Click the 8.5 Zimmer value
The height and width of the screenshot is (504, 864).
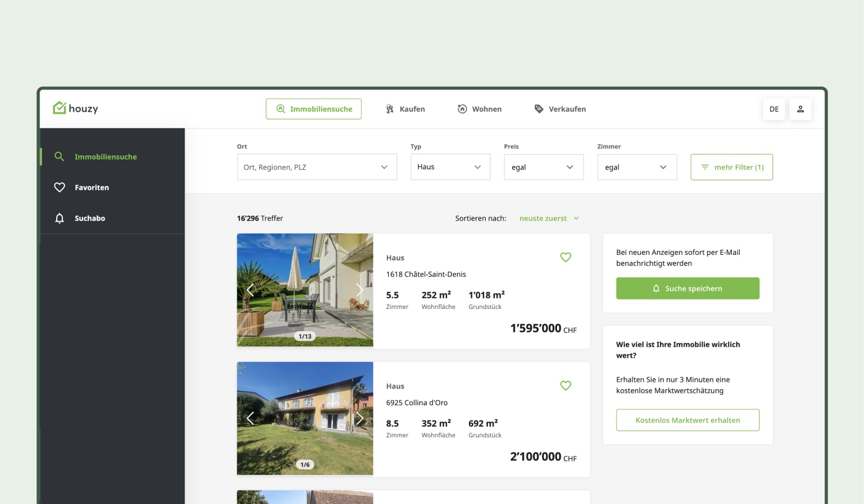tap(392, 423)
